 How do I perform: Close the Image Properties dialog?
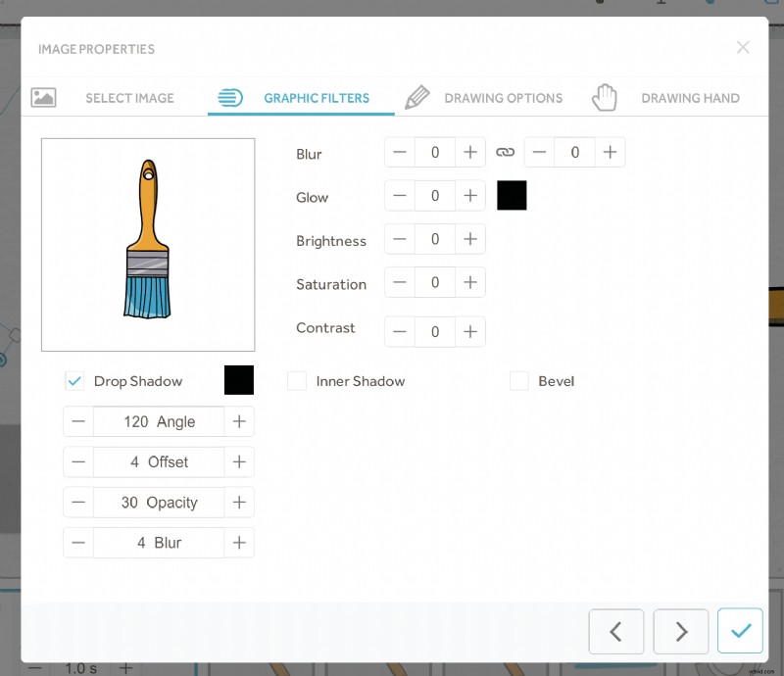(743, 47)
